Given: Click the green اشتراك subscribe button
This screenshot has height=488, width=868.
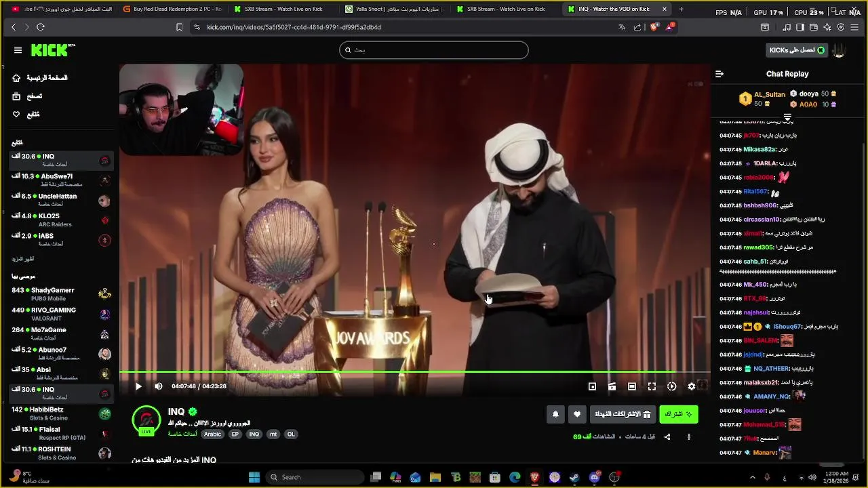Looking at the screenshot, I should (x=678, y=414).
